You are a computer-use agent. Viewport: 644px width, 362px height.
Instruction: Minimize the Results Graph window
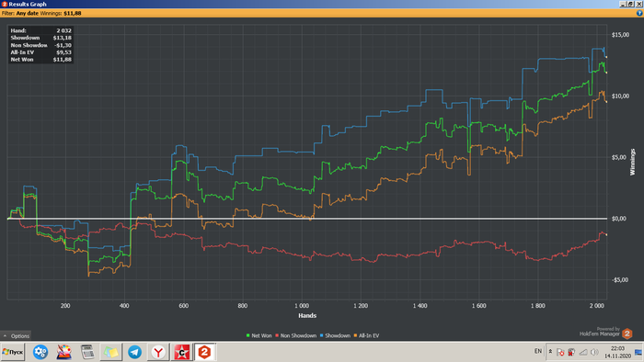(x=623, y=4)
